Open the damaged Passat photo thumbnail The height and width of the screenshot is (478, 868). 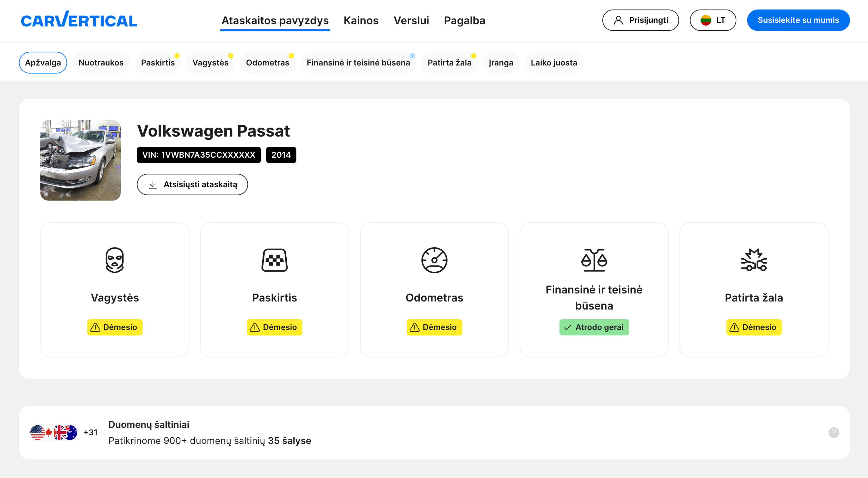(x=80, y=160)
